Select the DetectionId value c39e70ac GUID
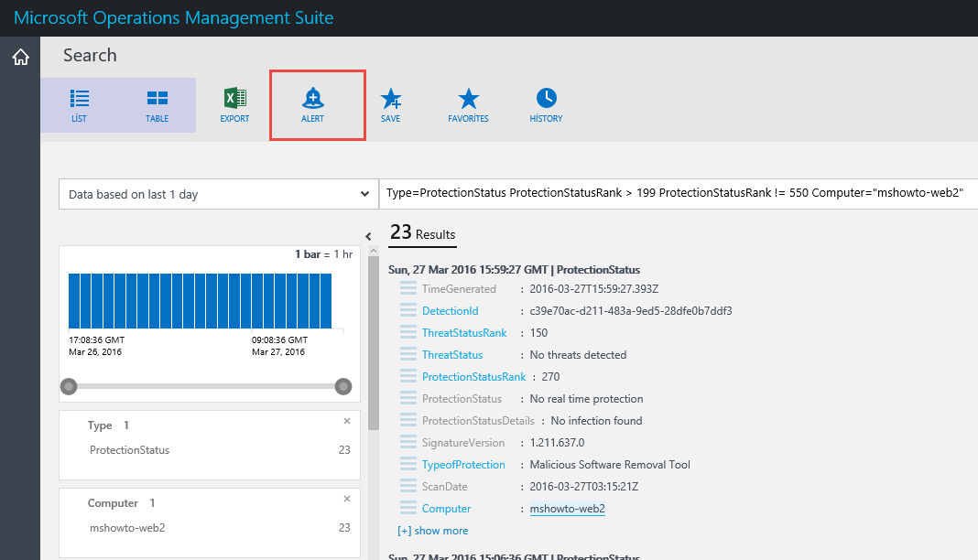This screenshot has height=560, width=978. [631, 311]
